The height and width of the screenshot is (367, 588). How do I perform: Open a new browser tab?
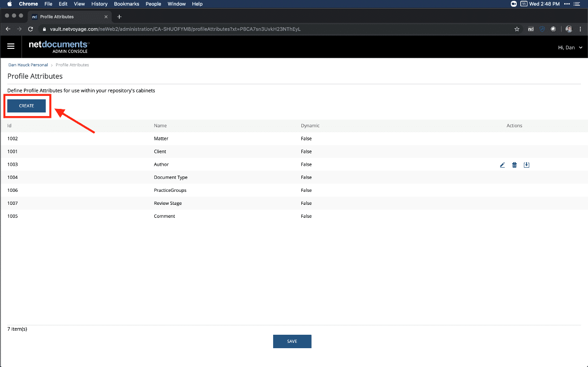pyautogui.click(x=119, y=17)
